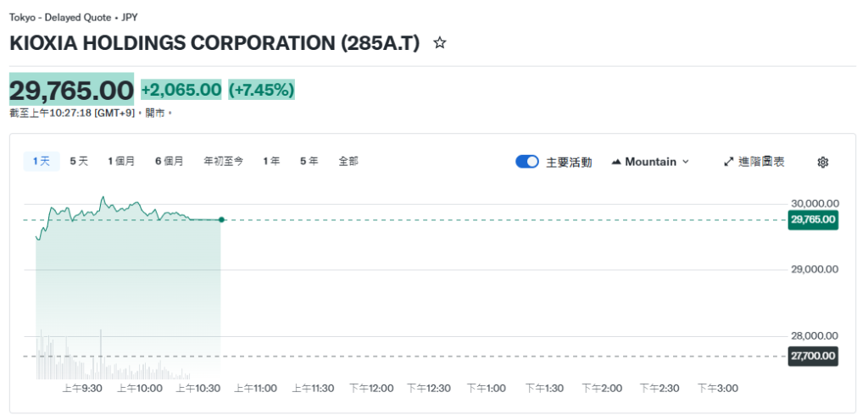
Task: Open chart settings gear icon
Action: point(822,162)
